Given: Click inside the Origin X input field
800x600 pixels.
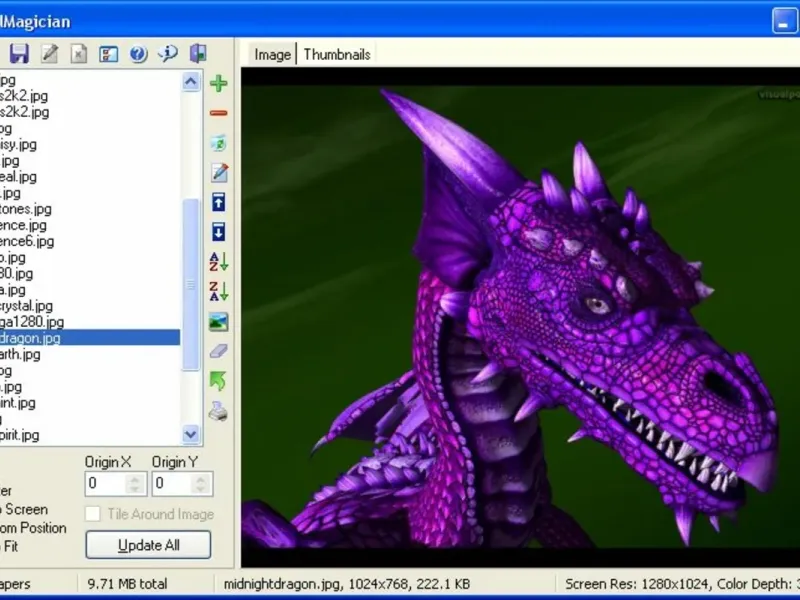Looking at the screenshot, I should click(106, 483).
